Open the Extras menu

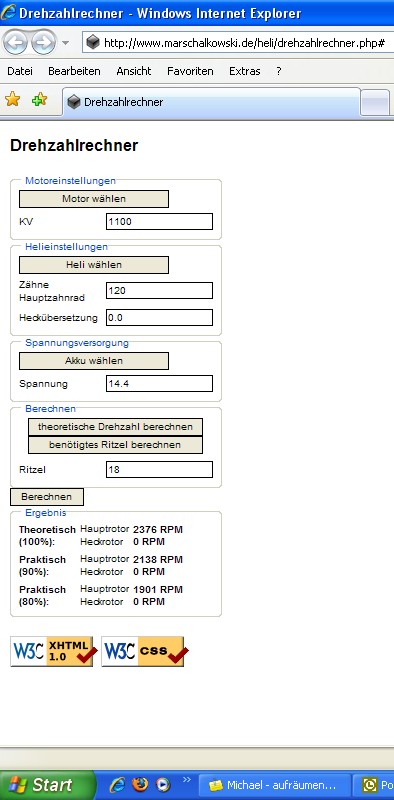[x=244, y=71]
